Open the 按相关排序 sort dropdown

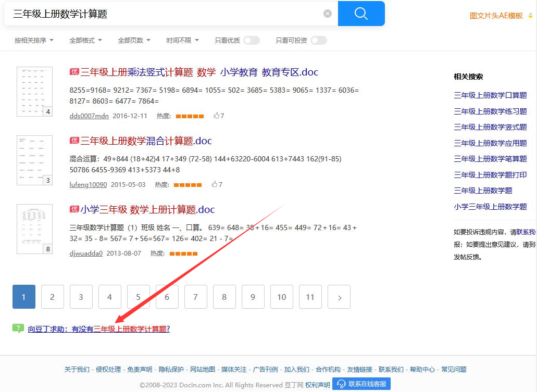point(34,41)
